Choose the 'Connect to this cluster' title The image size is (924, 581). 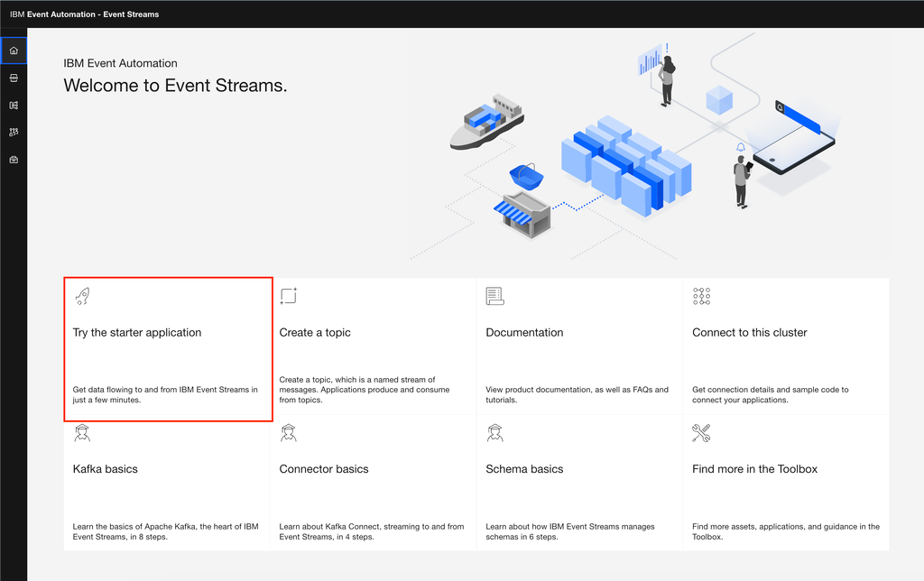(x=750, y=332)
